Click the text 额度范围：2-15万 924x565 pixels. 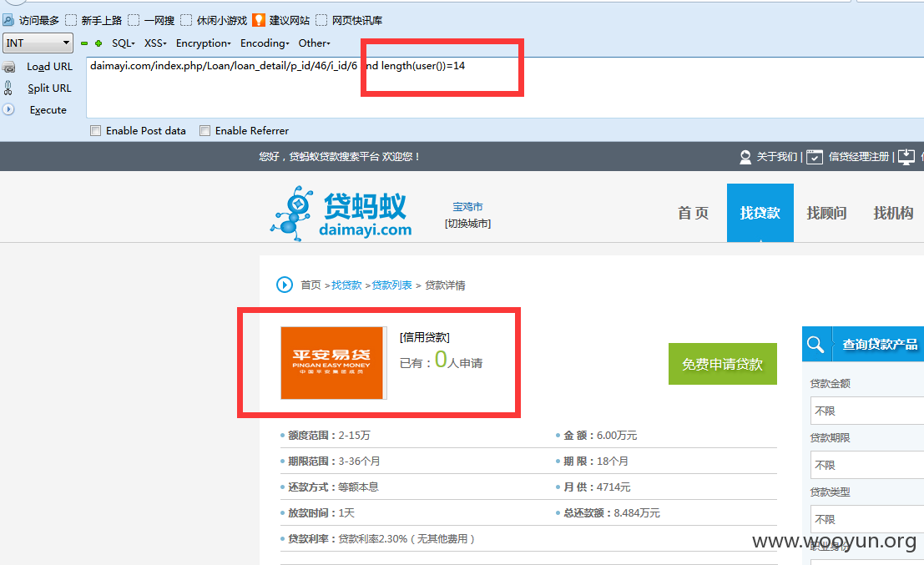tap(330, 436)
